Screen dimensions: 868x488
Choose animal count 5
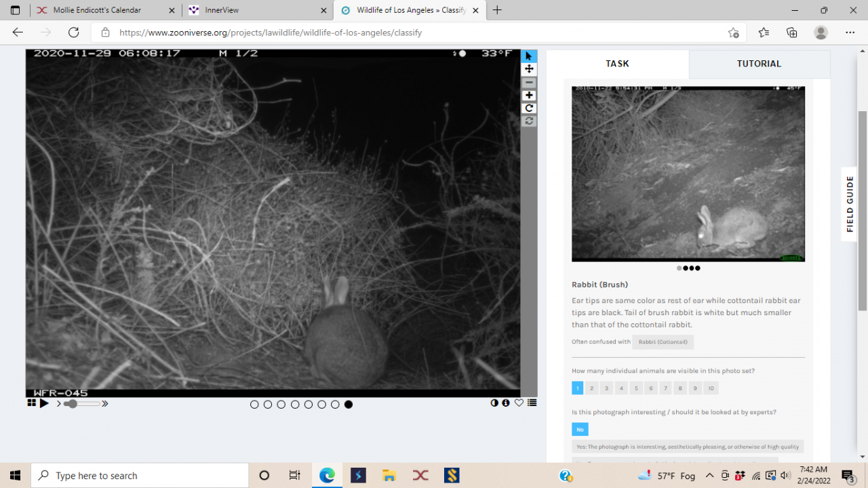click(636, 388)
